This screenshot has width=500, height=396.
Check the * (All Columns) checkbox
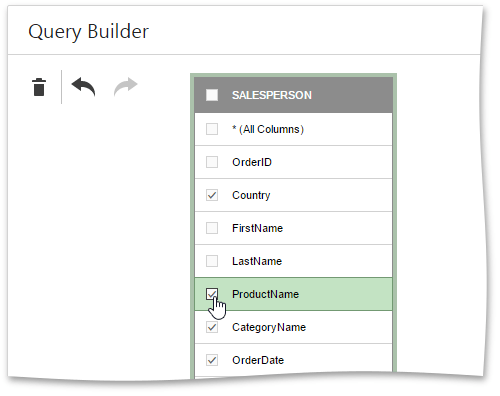coord(212,129)
